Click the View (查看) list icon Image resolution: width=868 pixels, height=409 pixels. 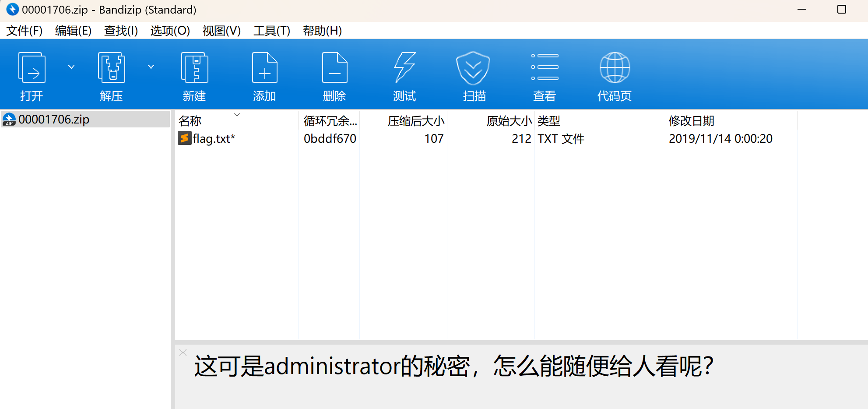coord(545,67)
